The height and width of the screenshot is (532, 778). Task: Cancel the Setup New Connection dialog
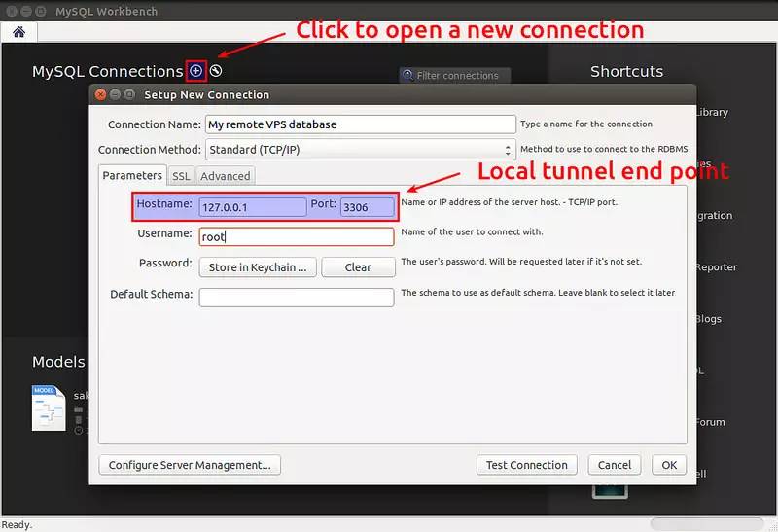point(615,465)
